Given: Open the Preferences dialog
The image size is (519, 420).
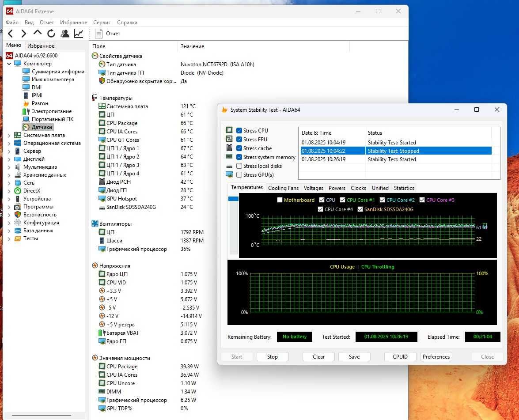Looking at the screenshot, I should (436, 356).
